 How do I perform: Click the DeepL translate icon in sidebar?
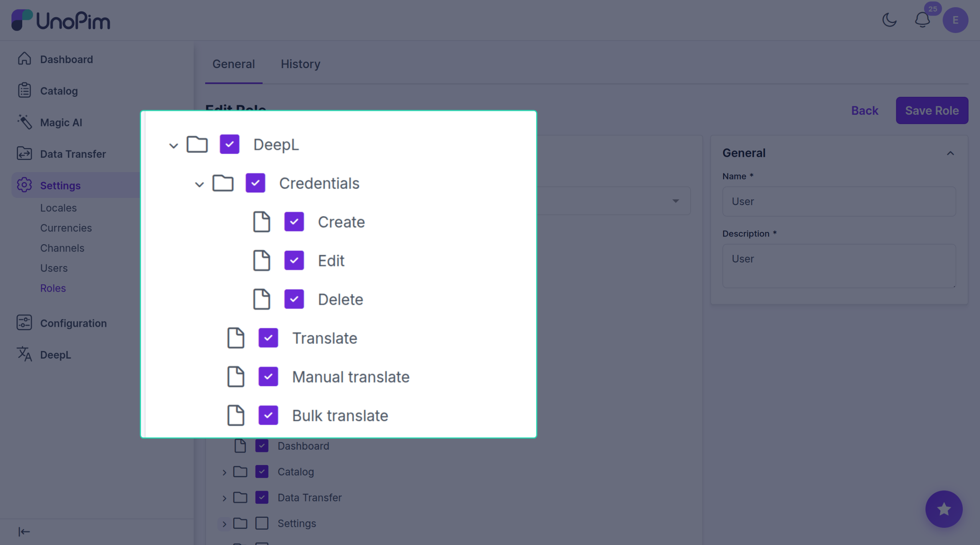coord(24,354)
